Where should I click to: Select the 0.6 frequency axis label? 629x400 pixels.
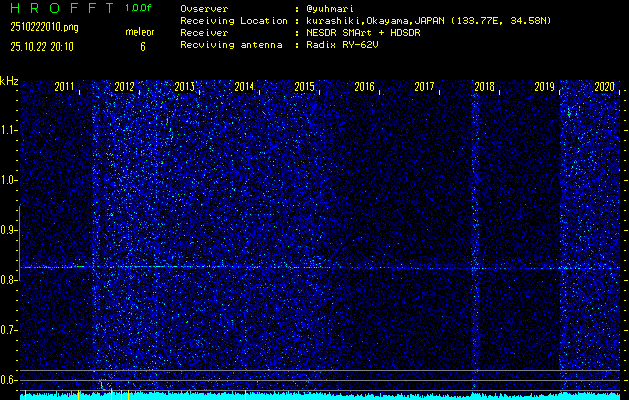[9, 379]
